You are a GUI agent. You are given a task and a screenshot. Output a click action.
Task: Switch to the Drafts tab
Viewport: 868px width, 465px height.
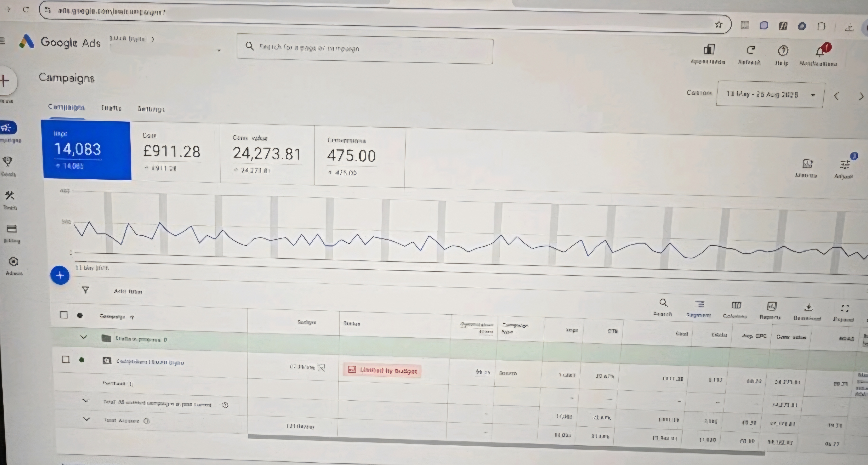pos(111,108)
